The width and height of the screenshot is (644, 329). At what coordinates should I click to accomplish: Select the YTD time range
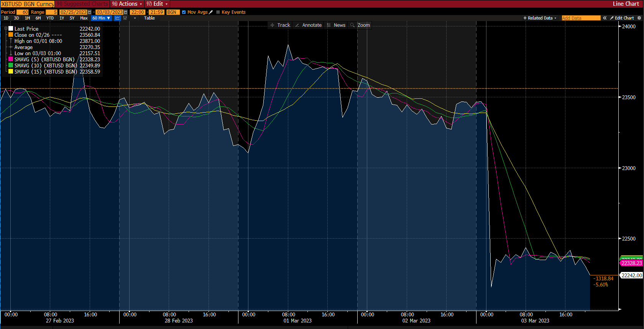tap(50, 18)
